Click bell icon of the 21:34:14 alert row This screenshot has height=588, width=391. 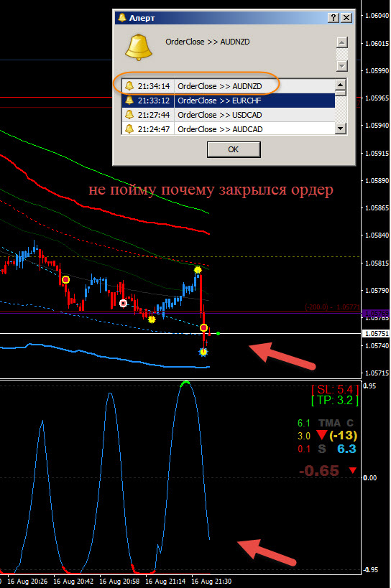point(129,86)
